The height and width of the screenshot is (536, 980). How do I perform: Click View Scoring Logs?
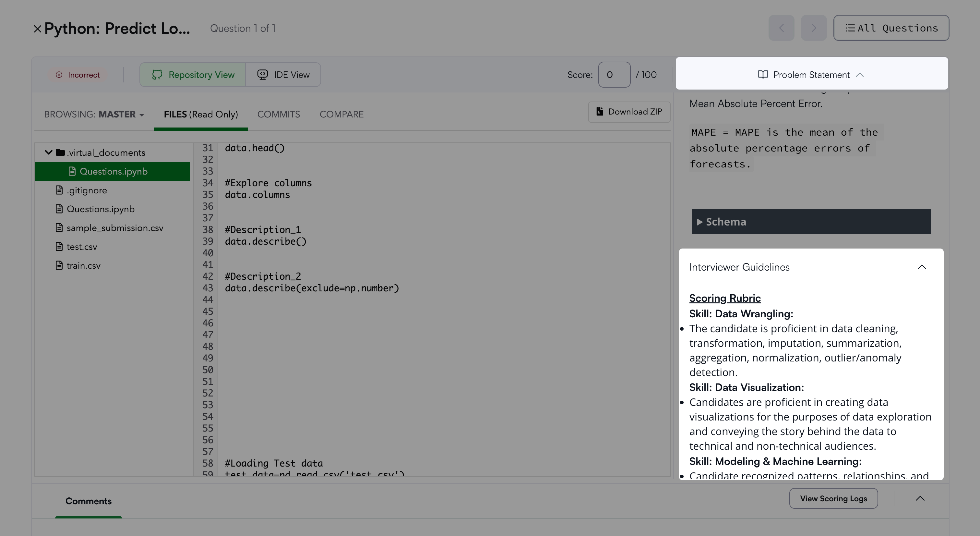833,498
